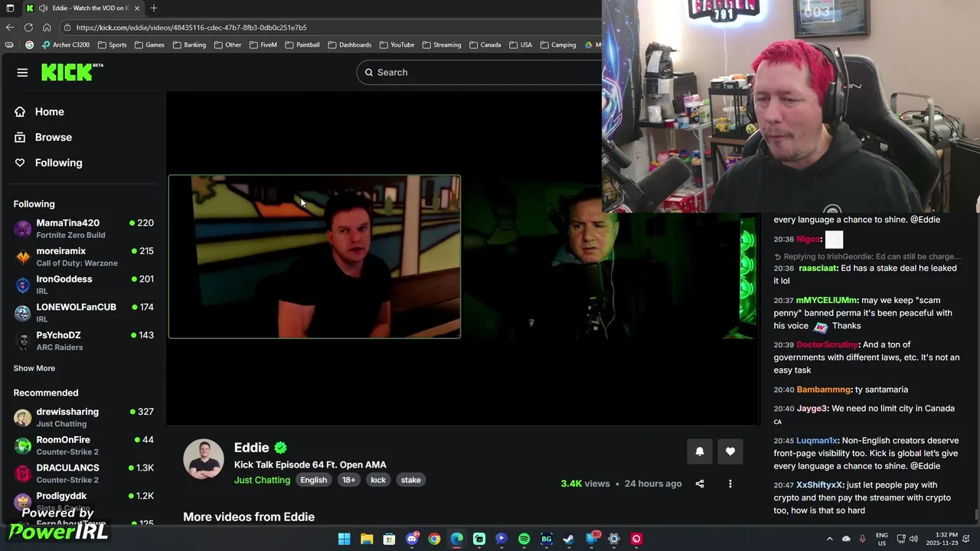Click the video player area

pyautogui.click(x=462, y=258)
